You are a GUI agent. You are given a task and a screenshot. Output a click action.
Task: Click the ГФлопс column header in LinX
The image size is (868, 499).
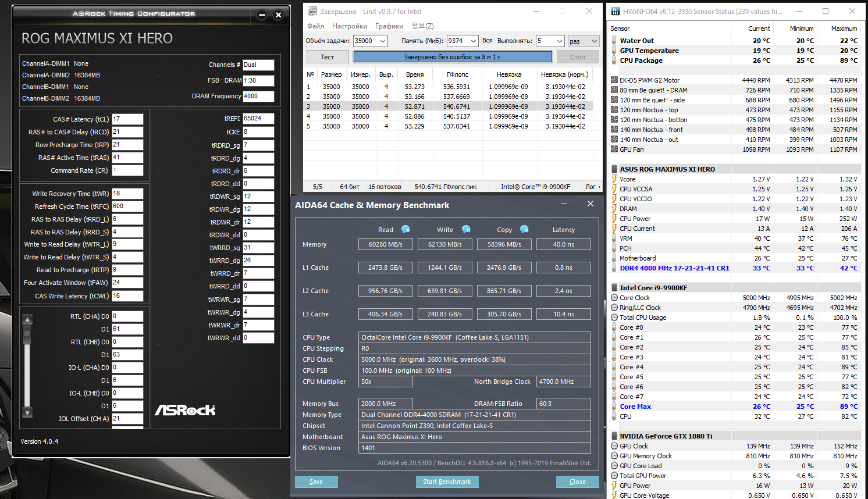tap(457, 74)
